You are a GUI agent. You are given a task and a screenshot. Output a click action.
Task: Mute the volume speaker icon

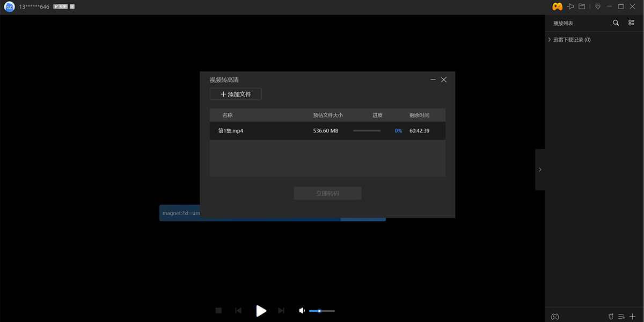point(302,311)
